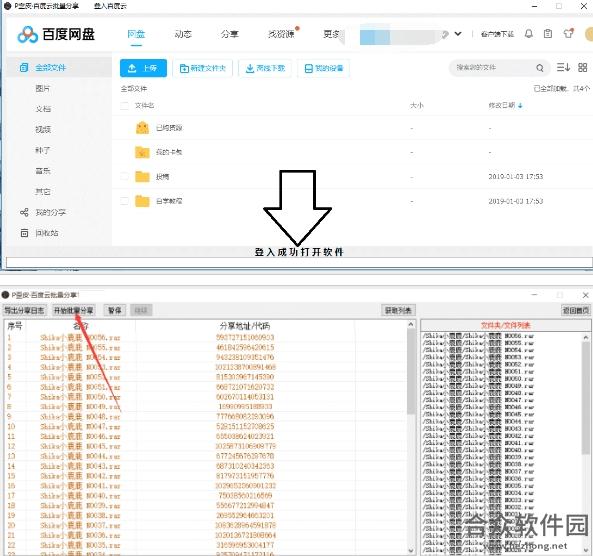The width and height of the screenshot is (593, 556).
Task: Open the 我的卡包 folder icon
Action: [x=142, y=152]
